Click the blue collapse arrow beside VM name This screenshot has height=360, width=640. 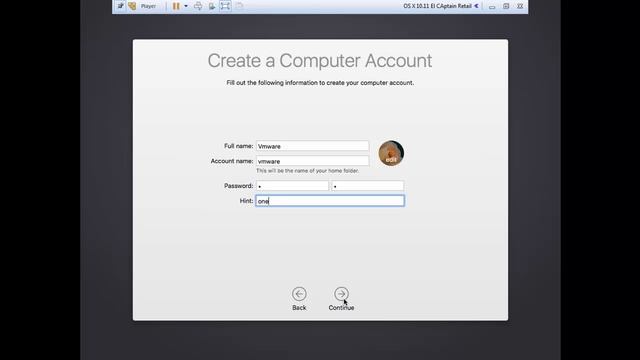tap(476, 6)
